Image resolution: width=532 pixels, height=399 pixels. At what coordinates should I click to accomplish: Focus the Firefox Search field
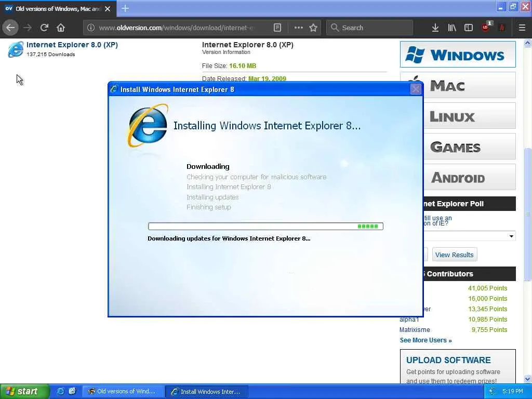tap(370, 28)
